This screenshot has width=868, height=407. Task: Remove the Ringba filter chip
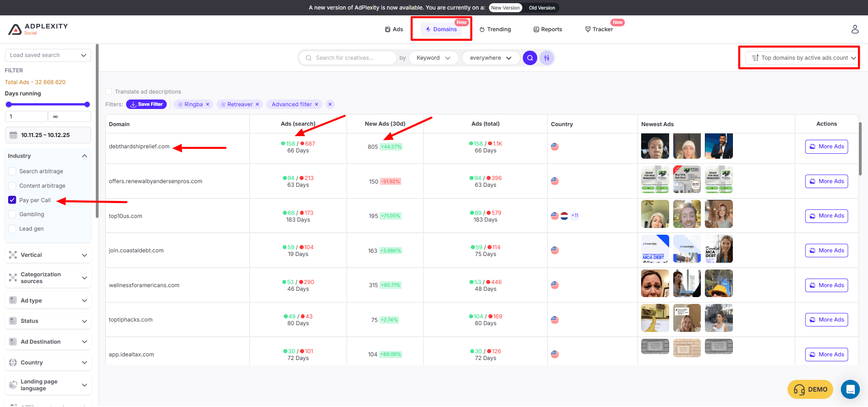pyautogui.click(x=208, y=104)
